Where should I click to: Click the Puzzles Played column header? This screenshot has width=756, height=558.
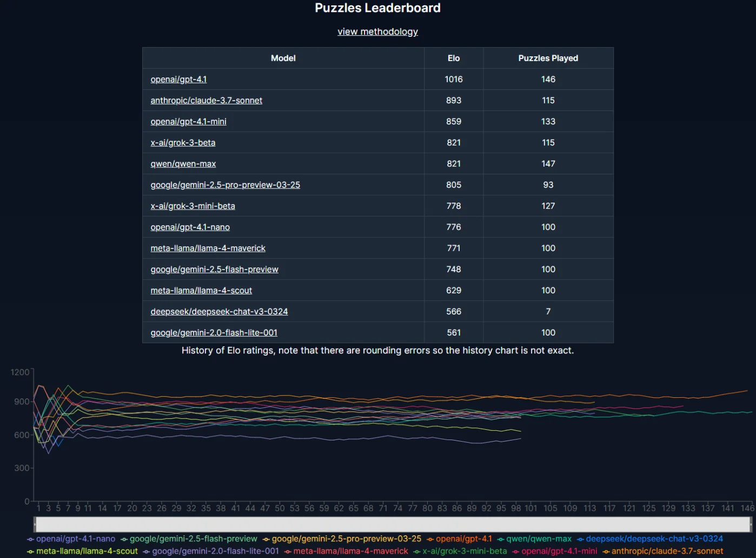pyautogui.click(x=548, y=58)
